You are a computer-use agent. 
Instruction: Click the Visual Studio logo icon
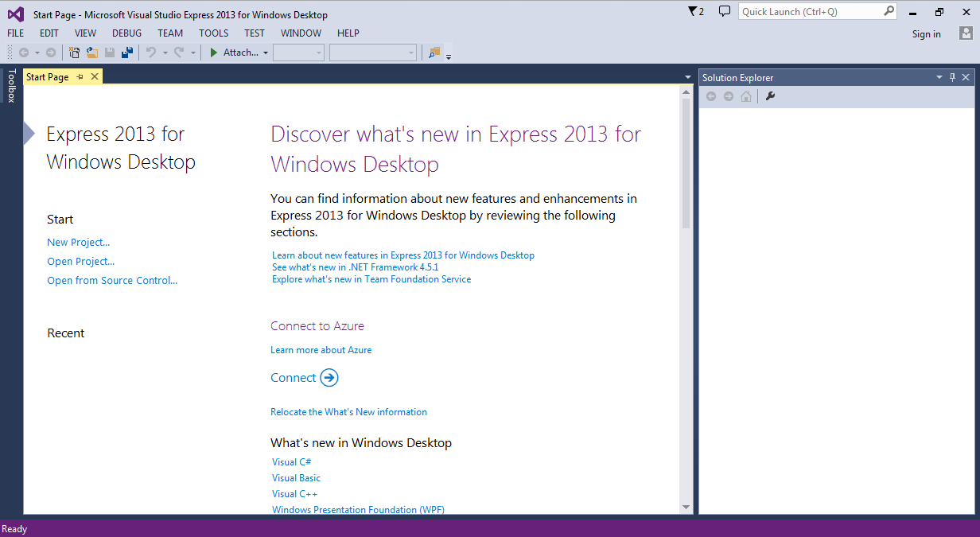click(x=16, y=14)
